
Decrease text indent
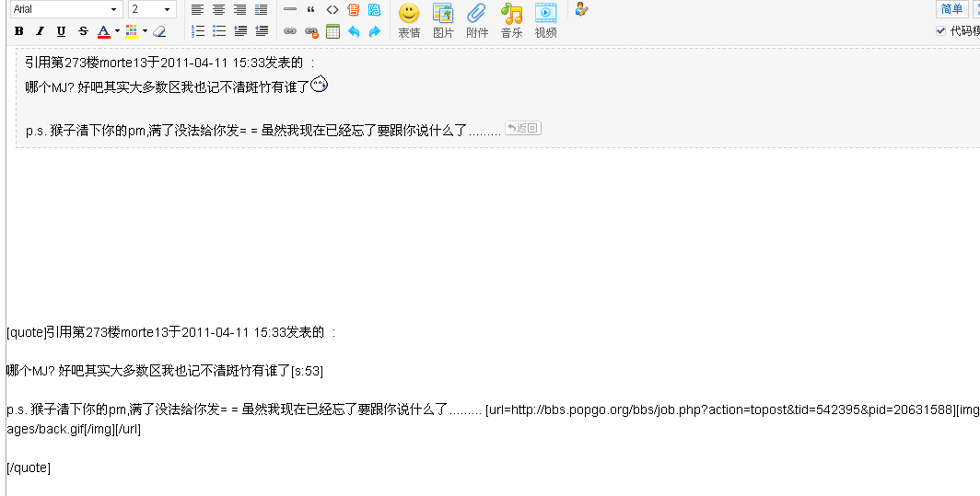[x=262, y=31]
